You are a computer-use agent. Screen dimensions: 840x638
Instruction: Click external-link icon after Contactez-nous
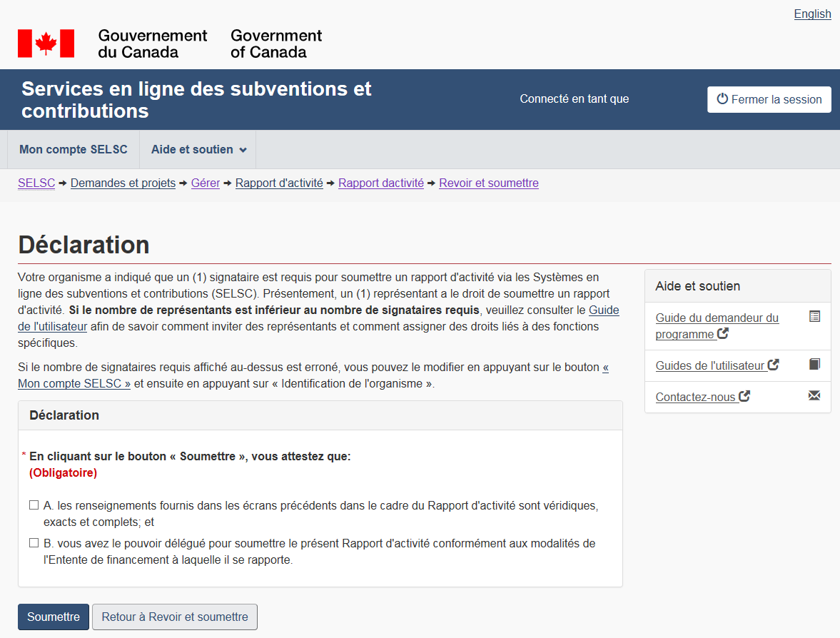744,396
